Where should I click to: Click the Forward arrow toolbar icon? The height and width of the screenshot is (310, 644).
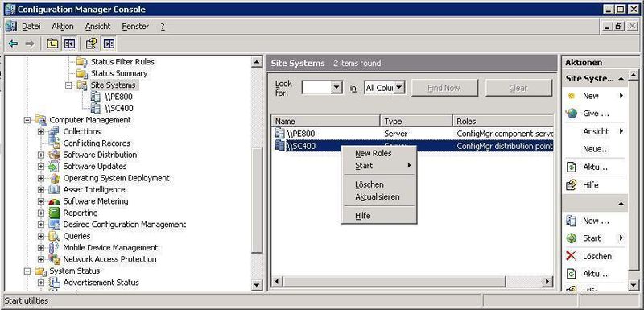30,43
